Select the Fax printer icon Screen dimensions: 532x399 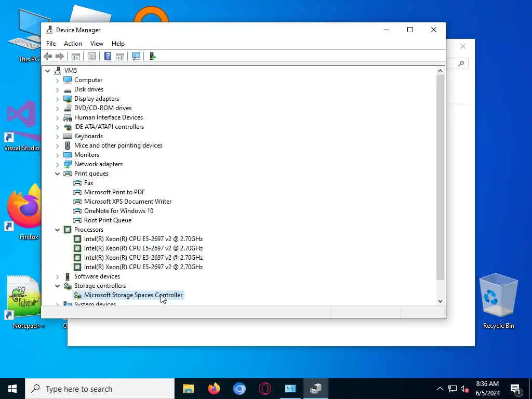point(77,183)
